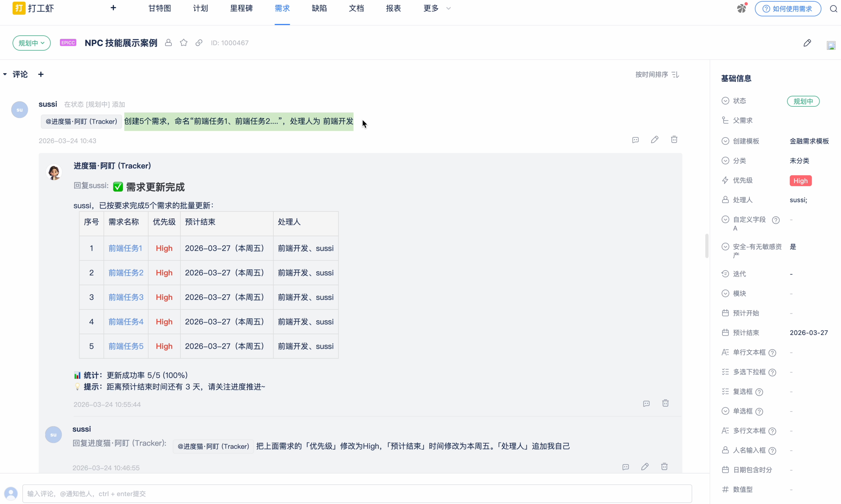
Task: Click the star favorite icon beside title
Action: click(x=184, y=43)
